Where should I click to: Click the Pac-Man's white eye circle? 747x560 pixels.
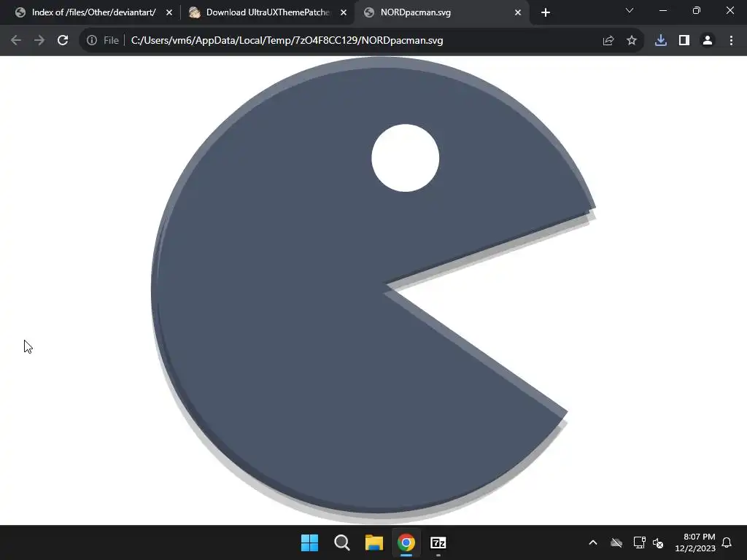coord(406,158)
